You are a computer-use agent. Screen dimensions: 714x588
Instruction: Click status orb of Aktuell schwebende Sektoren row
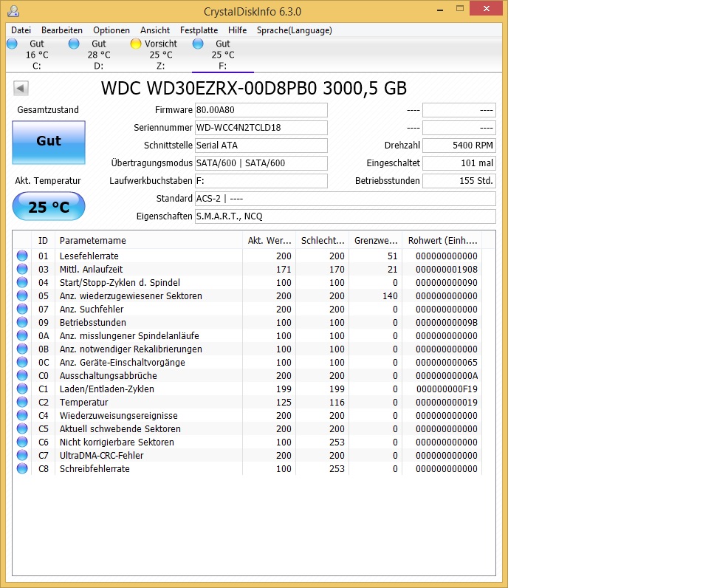pos(22,428)
